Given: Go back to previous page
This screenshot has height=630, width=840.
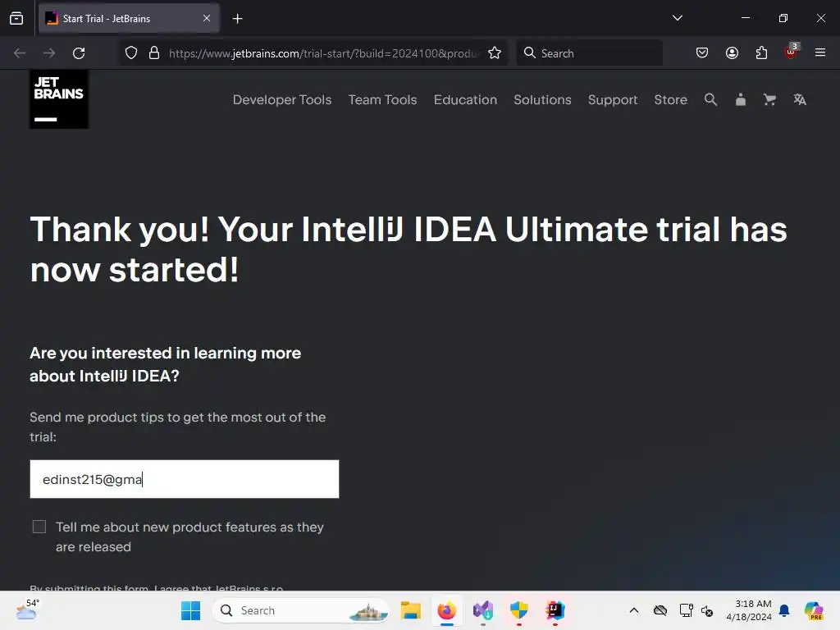Looking at the screenshot, I should point(20,53).
